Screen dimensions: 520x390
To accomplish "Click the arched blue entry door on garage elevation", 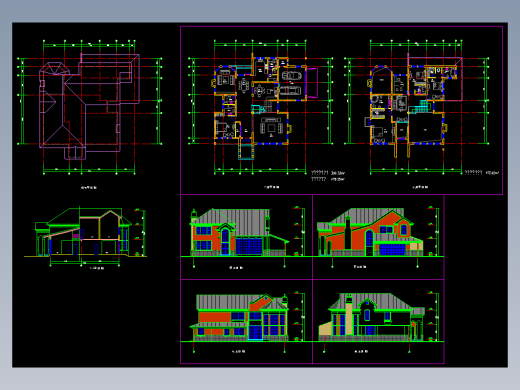I will [x=225, y=241].
